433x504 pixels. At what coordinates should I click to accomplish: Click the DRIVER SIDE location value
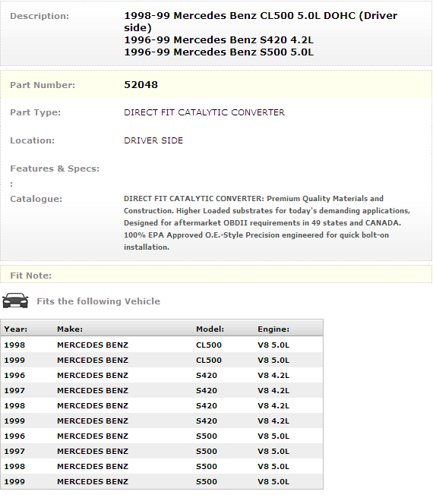(153, 140)
